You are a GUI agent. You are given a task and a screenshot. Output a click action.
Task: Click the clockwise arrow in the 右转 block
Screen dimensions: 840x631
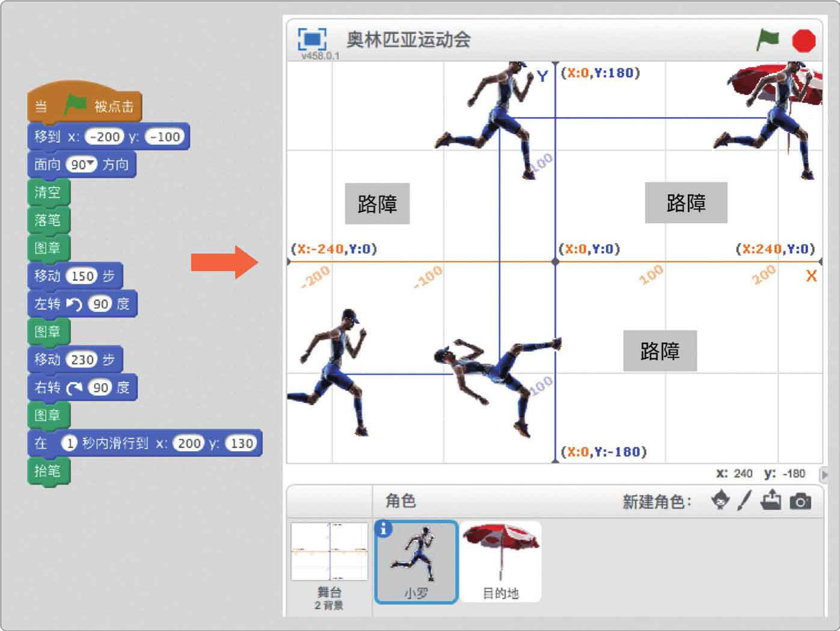click(74, 388)
